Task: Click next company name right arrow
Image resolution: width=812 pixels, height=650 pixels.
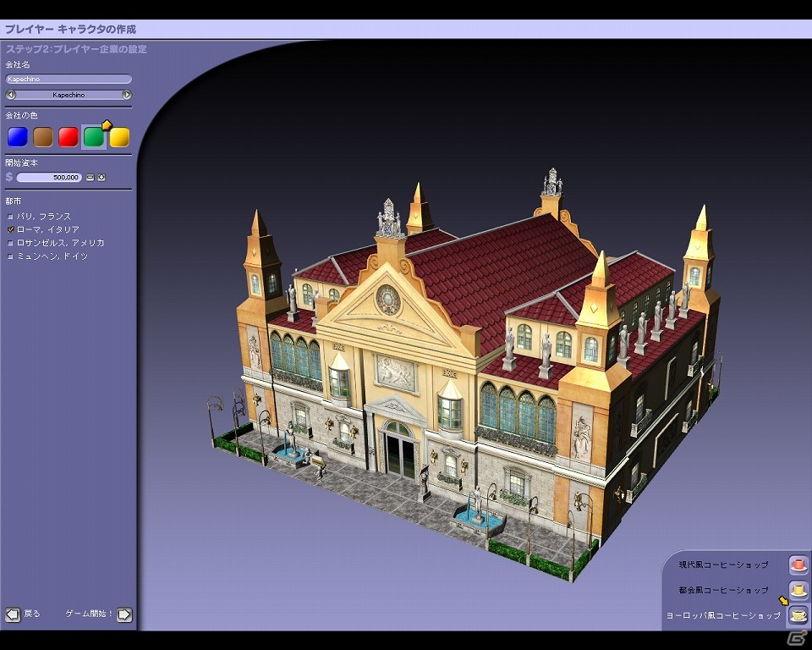Action: pyautogui.click(x=126, y=95)
